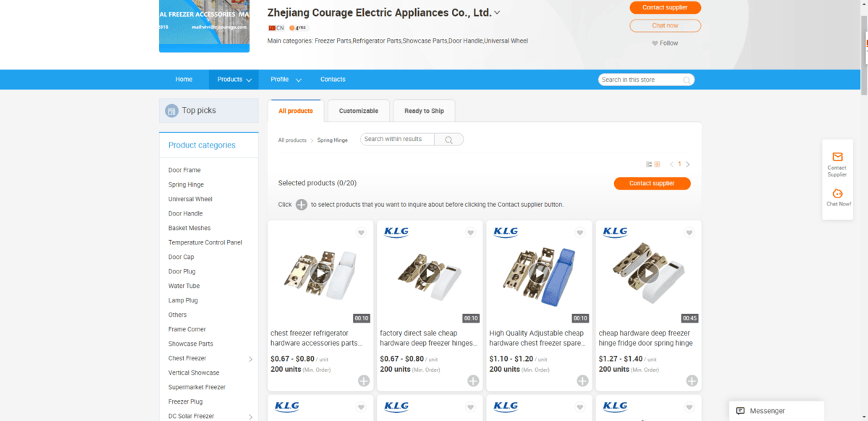Click Contact supplier button beside Selected products

pyautogui.click(x=652, y=184)
